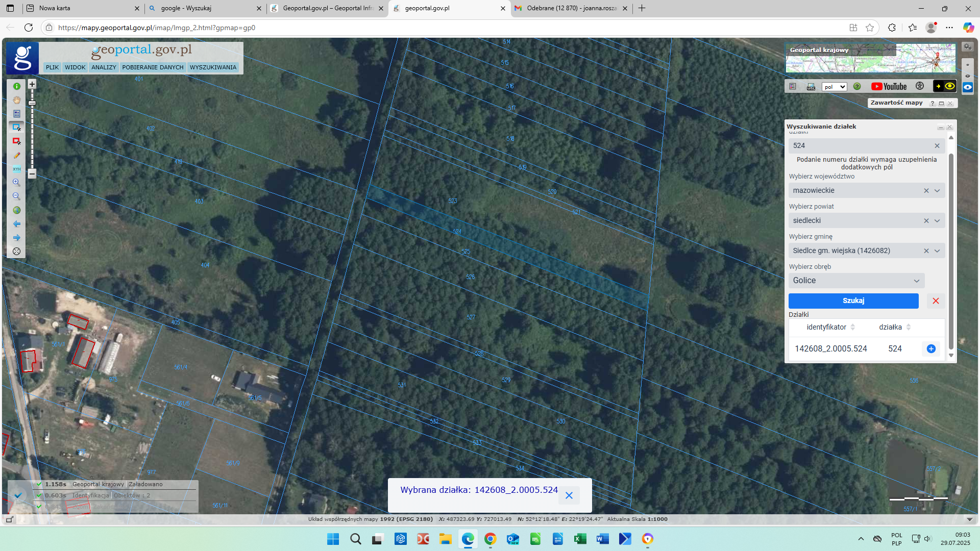Show full extent with globe icon
The width and height of the screenshot is (980, 551).
tap(16, 210)
